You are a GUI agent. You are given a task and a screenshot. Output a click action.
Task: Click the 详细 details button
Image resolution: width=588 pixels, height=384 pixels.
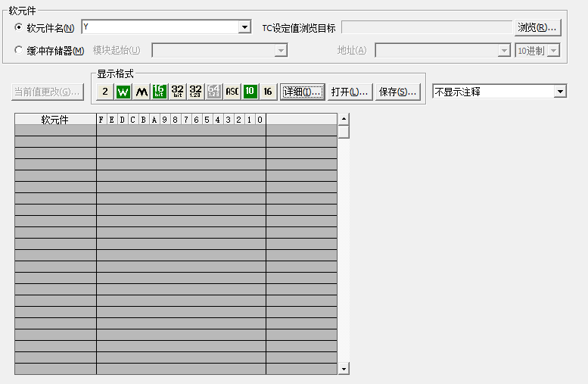pyautogui.click(x=303, y=92)
